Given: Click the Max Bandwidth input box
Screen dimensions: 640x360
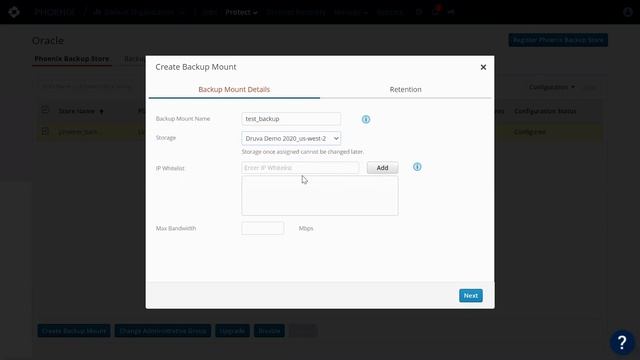Looking at the screenshot, I should pyautogui.click(x=262, y=228).
